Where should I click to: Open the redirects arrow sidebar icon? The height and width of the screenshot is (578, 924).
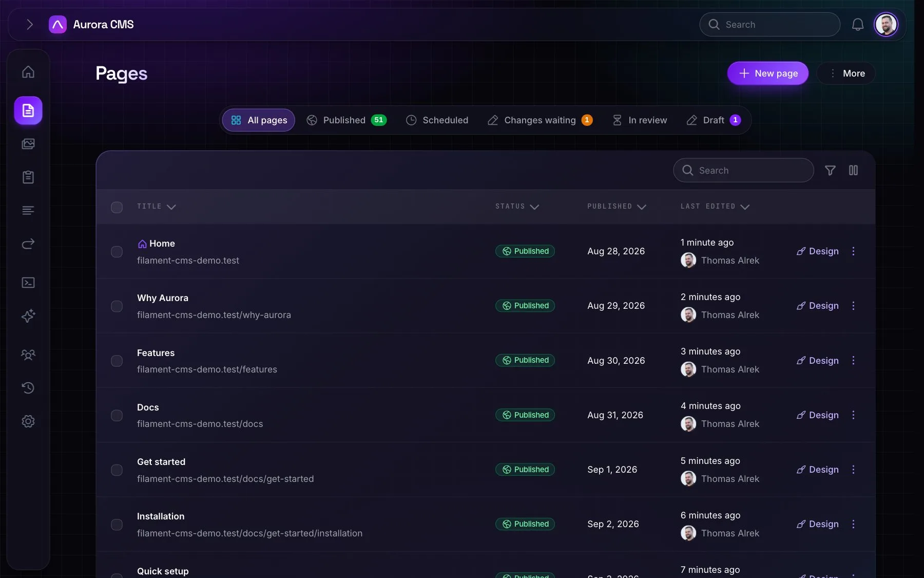28,244
